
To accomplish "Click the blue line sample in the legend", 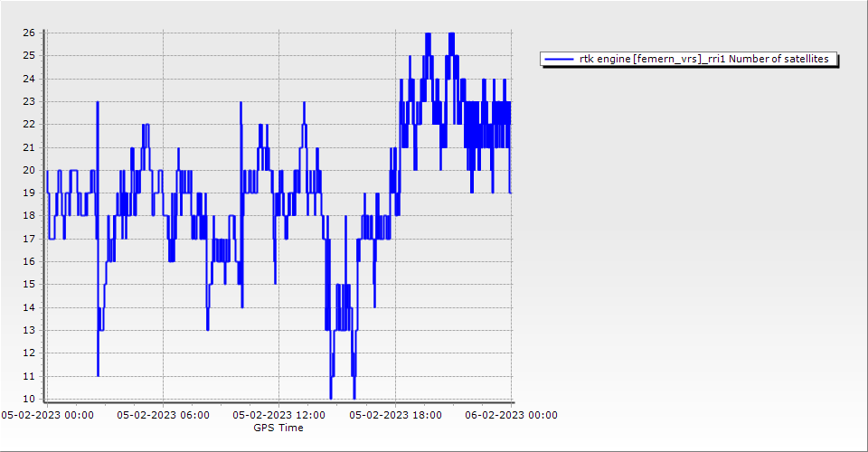I will click(x=560, y=59).
